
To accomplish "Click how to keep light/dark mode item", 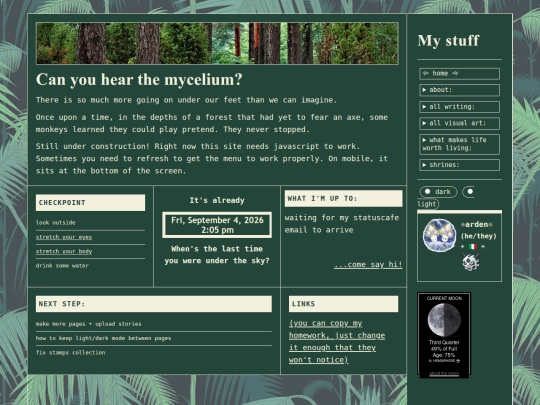I will [x=103, y=338].
